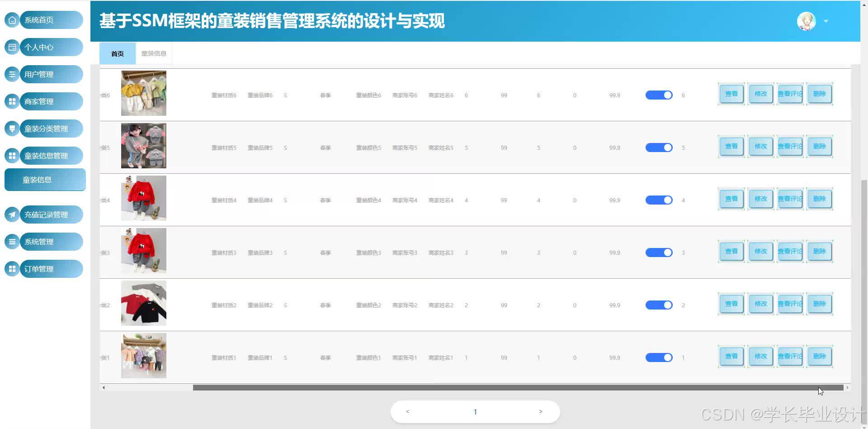Go to next page with > arrow
The width and height of the screenshot is (868, 429).
tap(540, 411)
